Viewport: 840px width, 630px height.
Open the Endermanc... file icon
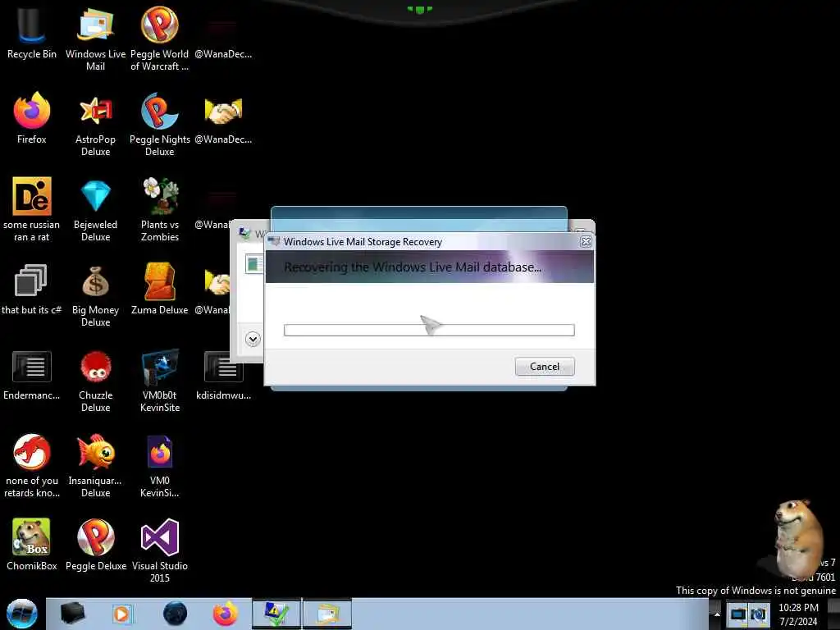(x=32, y=375)
